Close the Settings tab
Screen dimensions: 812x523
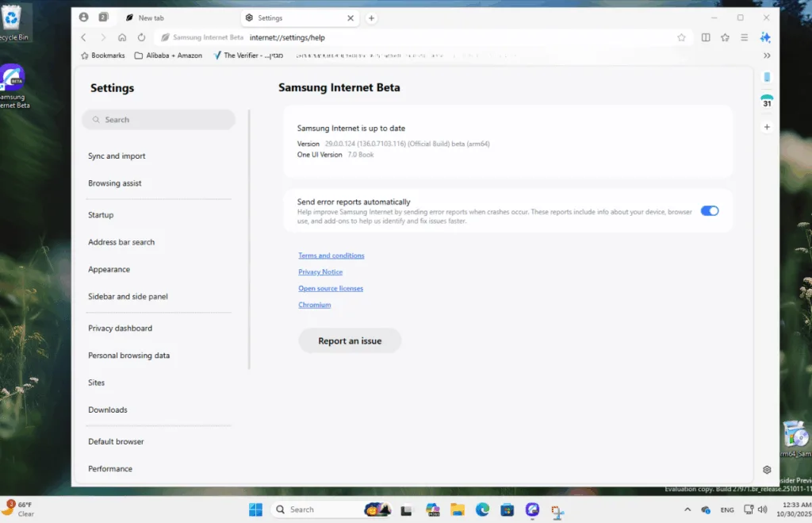[350, 18]
